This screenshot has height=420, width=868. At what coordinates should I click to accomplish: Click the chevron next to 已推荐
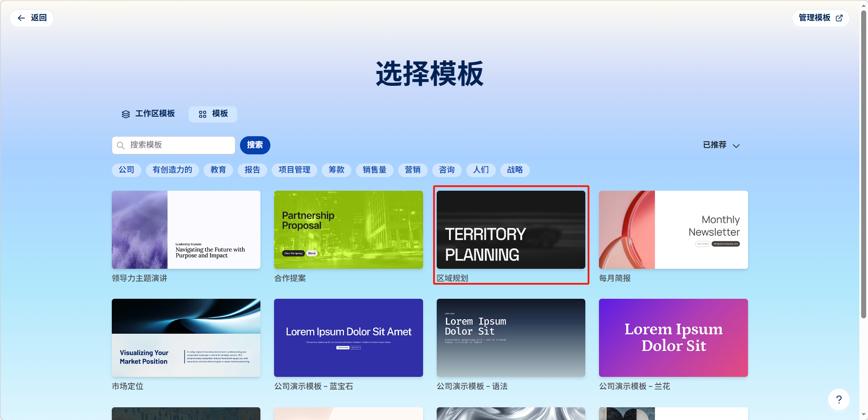click(736, 146)
